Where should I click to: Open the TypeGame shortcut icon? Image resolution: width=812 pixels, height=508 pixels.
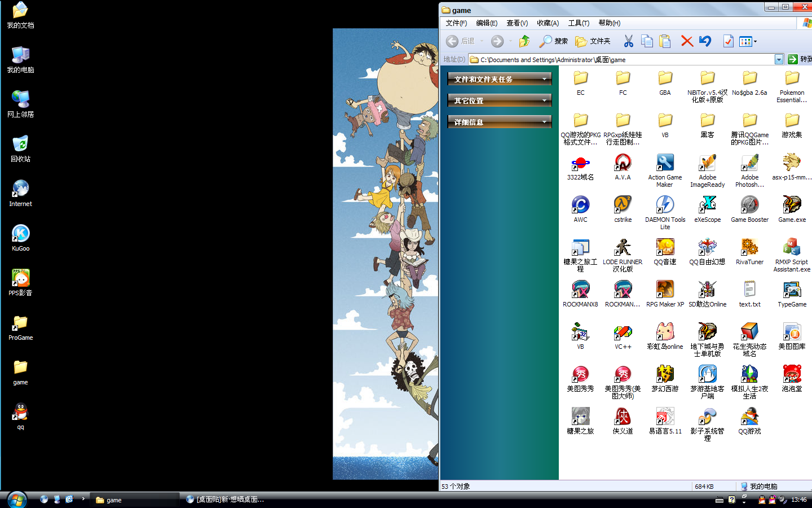coord(792,294)
